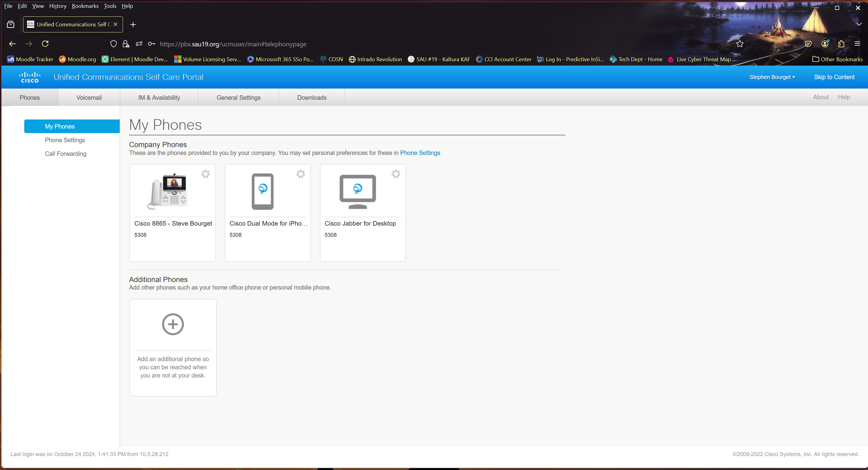Viewport: 868px width, 470px height.
Task: Reload the page with refresh icon
Action: (45, 44)
